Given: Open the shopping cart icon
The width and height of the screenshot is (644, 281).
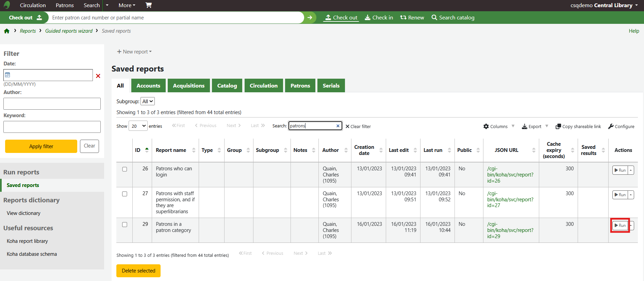Looking at the screenshot, I should click(149, 5).
